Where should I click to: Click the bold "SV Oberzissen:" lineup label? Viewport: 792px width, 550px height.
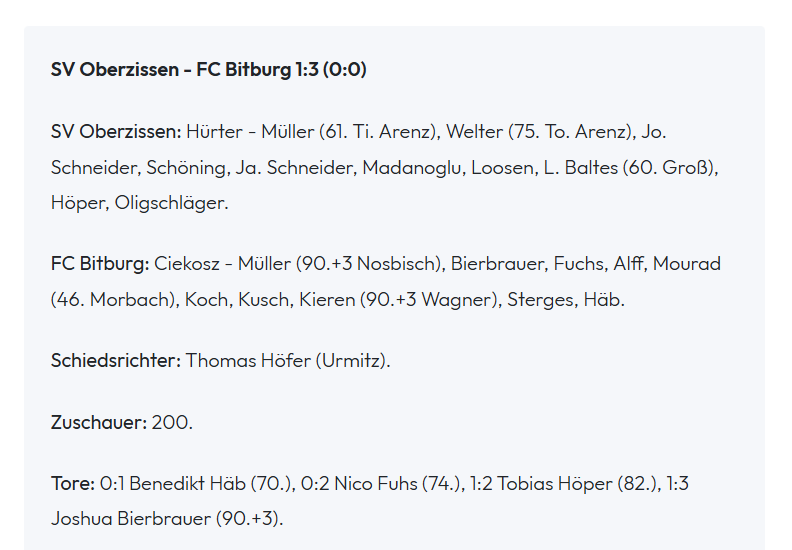116,132
